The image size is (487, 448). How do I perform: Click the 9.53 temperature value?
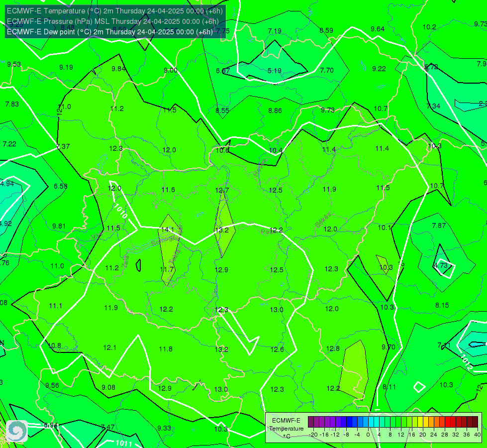pos(14,64)
